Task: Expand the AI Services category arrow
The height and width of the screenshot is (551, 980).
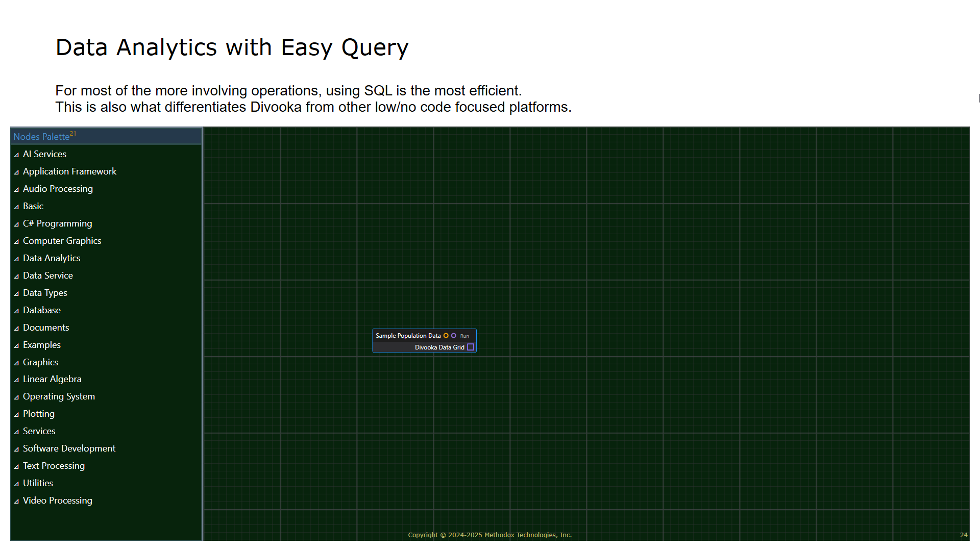Action: point(16,155)
